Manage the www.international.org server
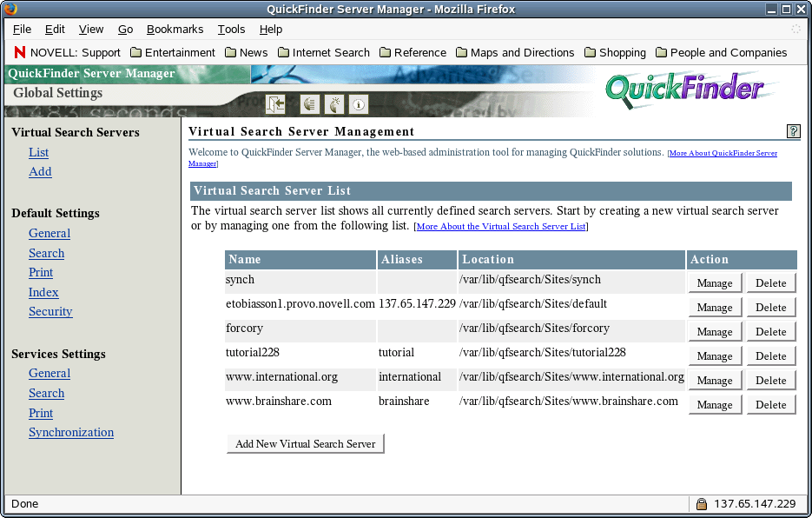 715,380
